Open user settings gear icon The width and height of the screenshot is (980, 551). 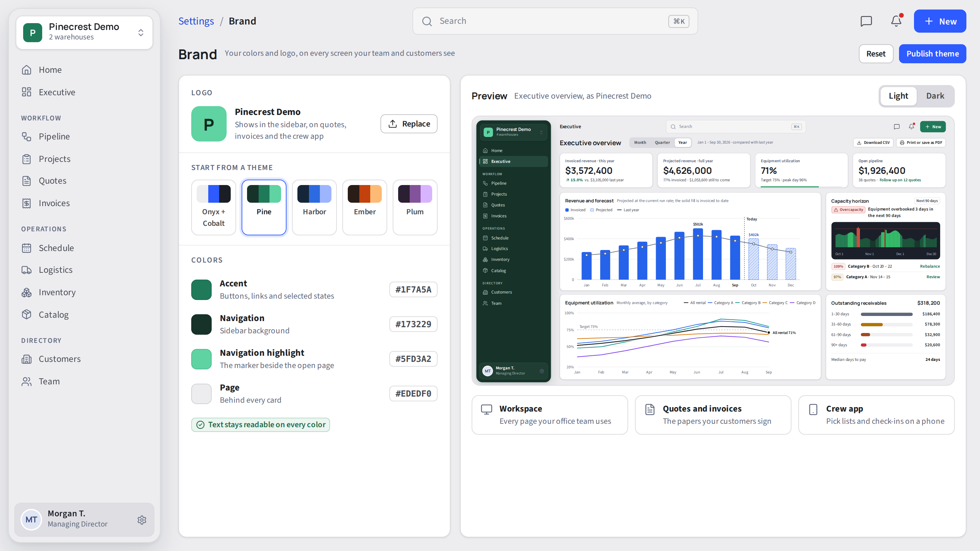point(142,520)
